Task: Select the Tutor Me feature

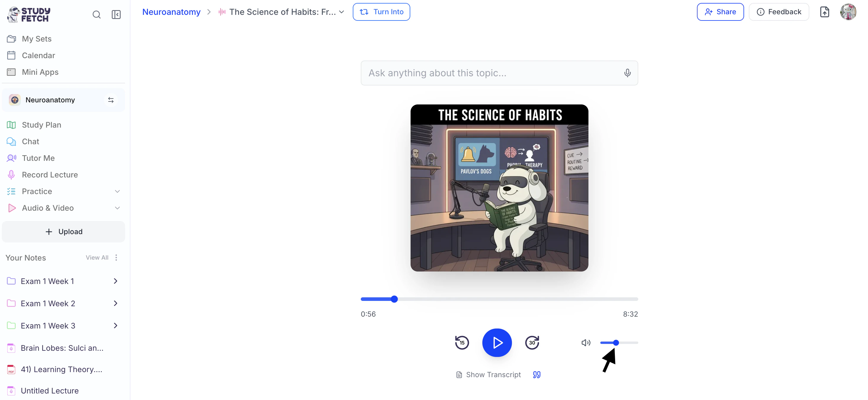Action: (x=39, y=158)
